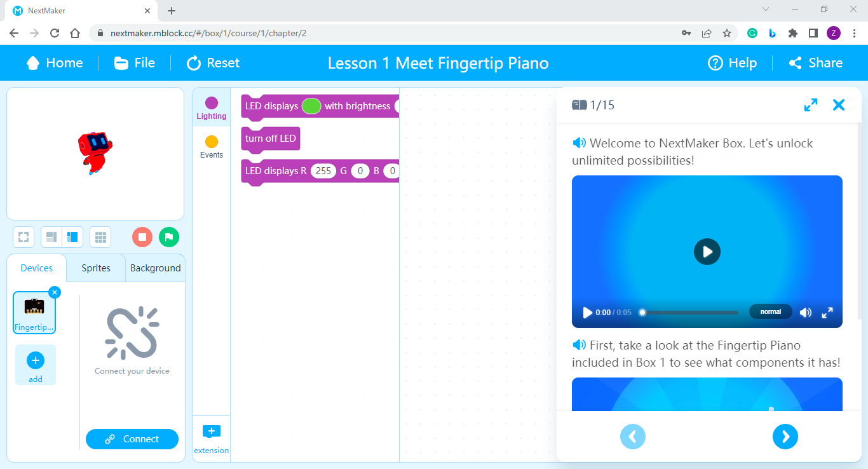Add a new device
868x469 pixels.
click(x=36, y=365)
